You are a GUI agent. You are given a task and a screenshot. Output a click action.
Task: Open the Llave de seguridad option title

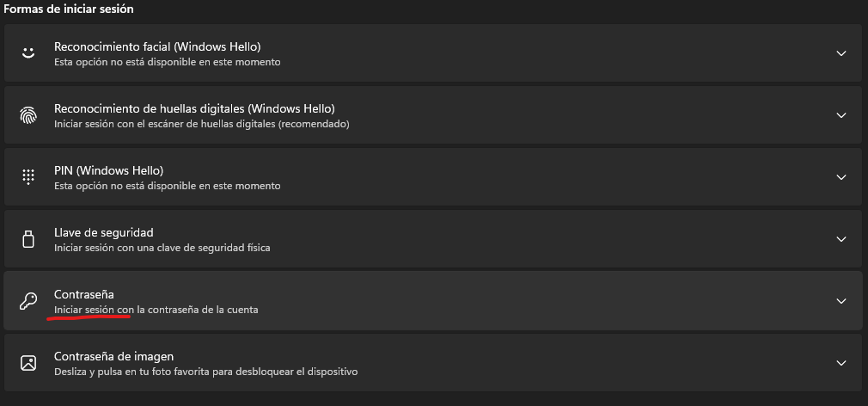[103, 232]
